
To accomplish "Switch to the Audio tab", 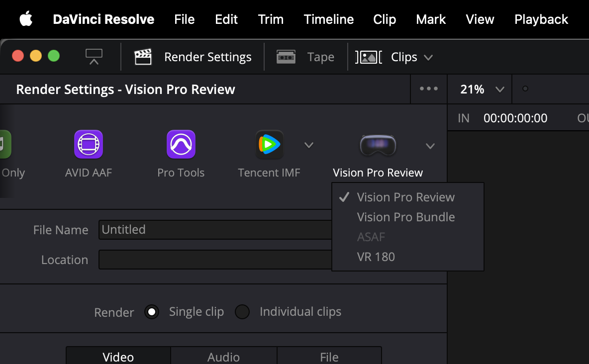I will click(223, 357).
